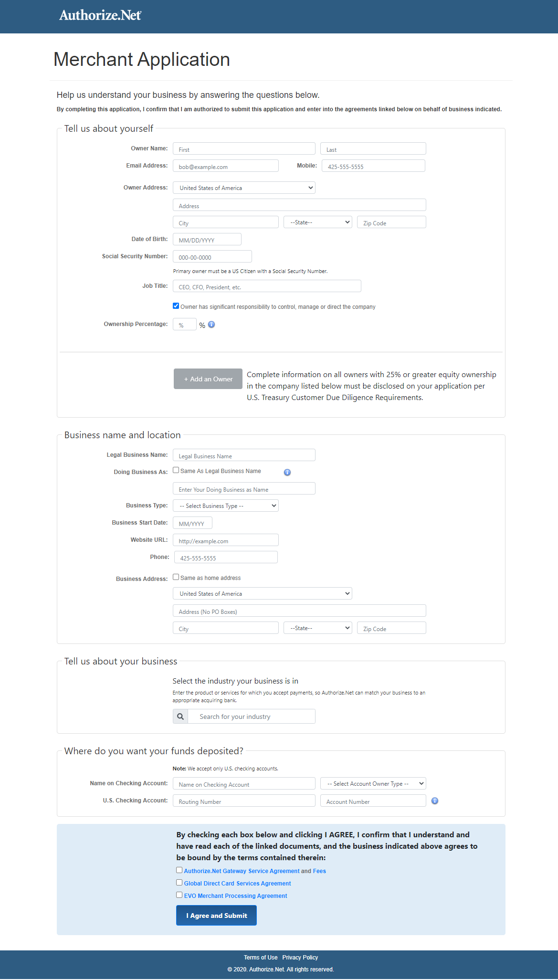Open the owner address country dropdown

pos(244,187)
